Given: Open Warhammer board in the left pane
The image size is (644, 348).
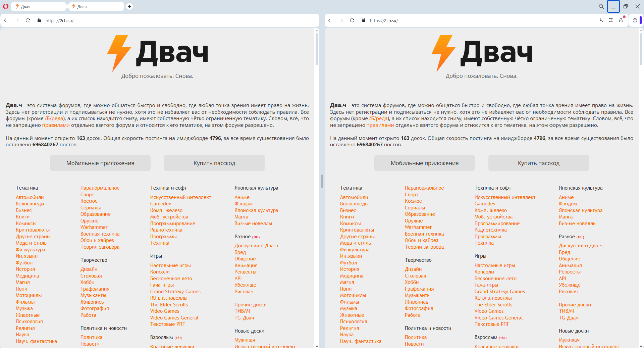Looking at the screenshot, I should coord(94,227).
